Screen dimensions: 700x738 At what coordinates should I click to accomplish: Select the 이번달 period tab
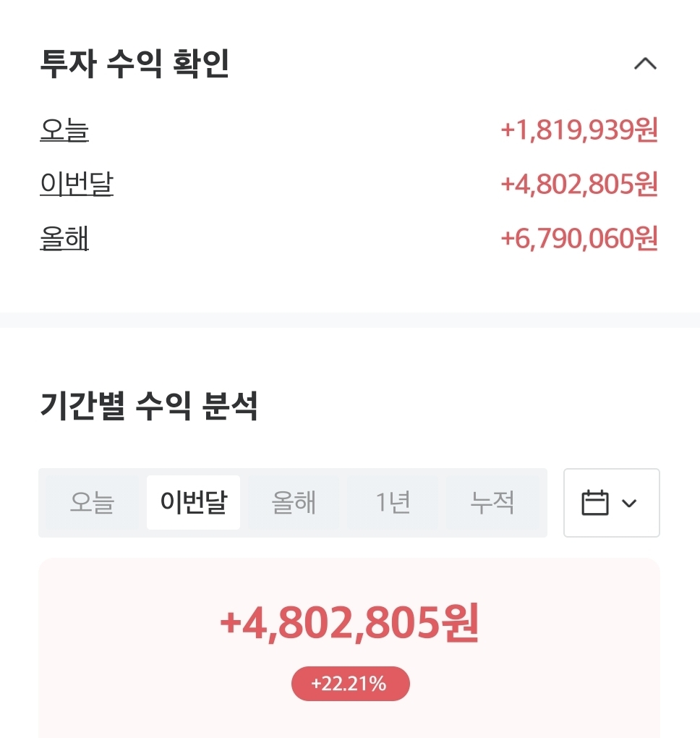(x=193, y=502)
